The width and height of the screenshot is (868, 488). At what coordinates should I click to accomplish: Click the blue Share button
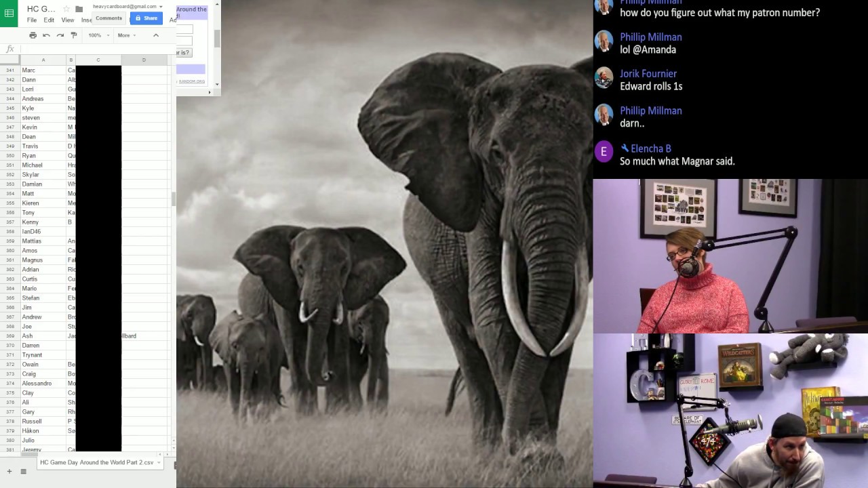coord(146,18)
